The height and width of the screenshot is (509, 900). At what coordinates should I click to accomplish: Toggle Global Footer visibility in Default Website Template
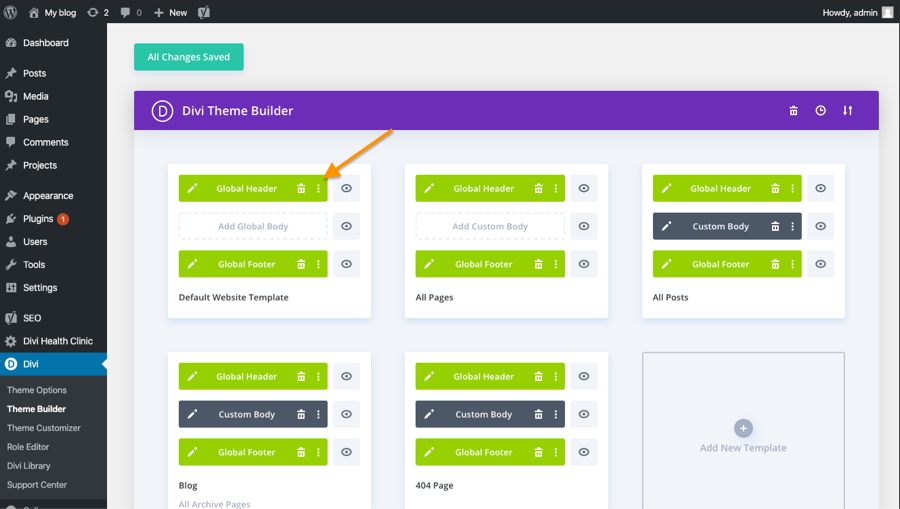click(346, 264)
